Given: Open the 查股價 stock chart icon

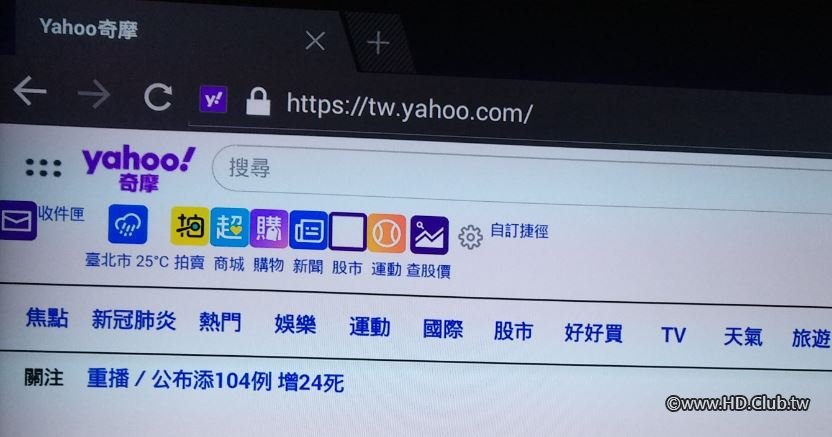Looking at the screenshot, I should click(x=429, y=235).
